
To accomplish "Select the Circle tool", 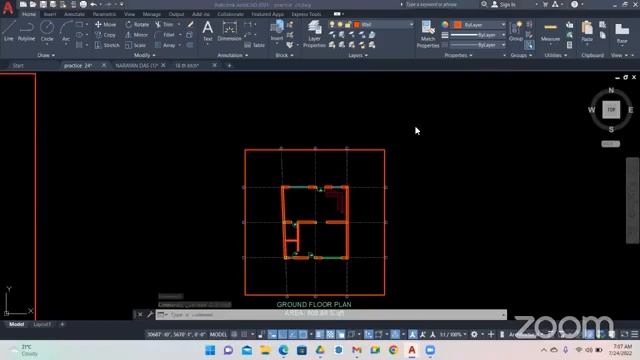I will (47, 31).
